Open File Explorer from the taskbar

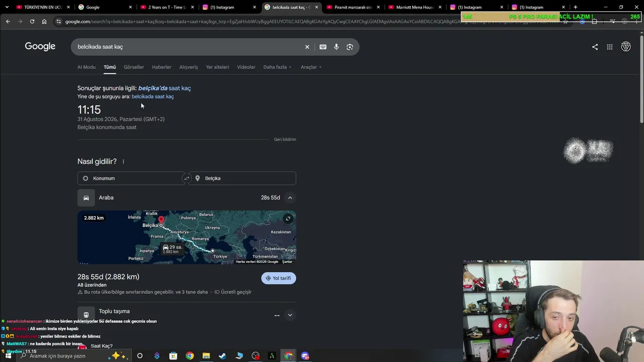(x=206, y=356)
